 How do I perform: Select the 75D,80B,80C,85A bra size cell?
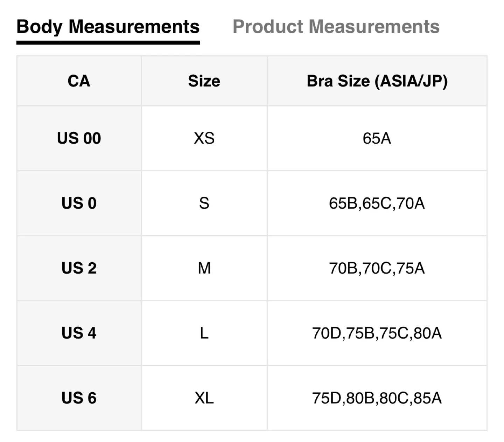(377, 398)
